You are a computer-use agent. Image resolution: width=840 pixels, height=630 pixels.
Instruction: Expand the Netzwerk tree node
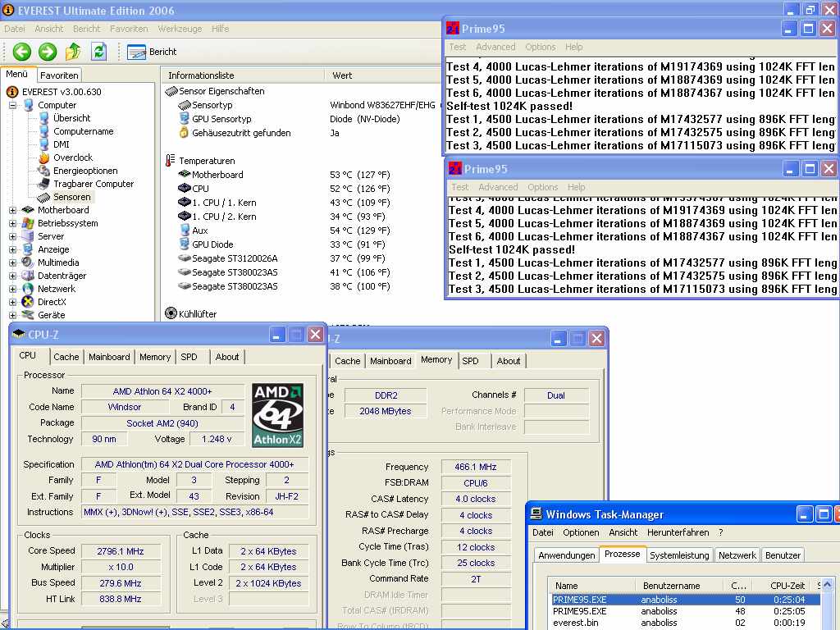click(12, 289)
